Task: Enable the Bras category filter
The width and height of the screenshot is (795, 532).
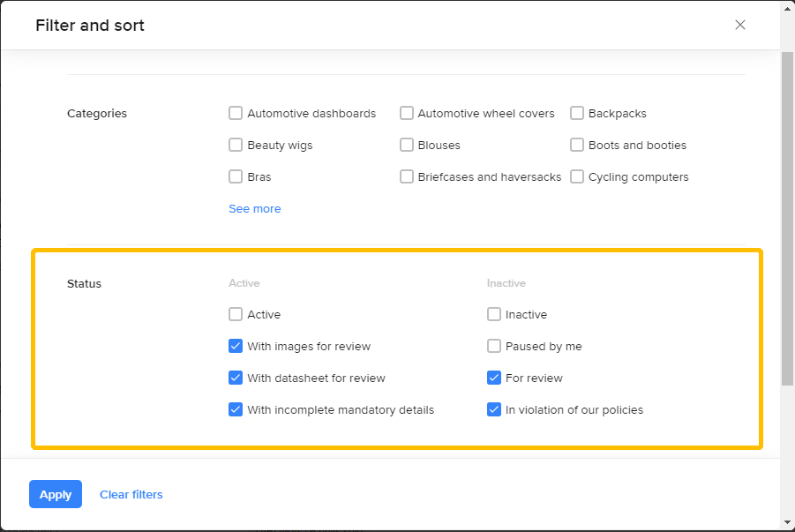Action: click(x=236, y=176)
